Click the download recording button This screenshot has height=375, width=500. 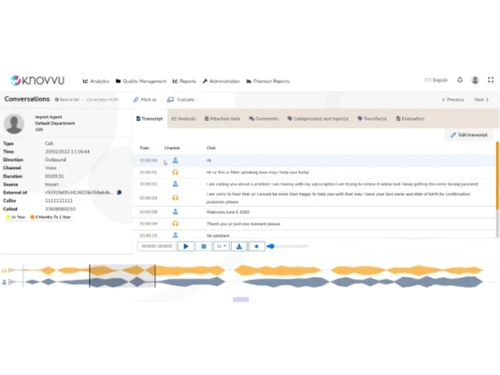tap(239, 246)
